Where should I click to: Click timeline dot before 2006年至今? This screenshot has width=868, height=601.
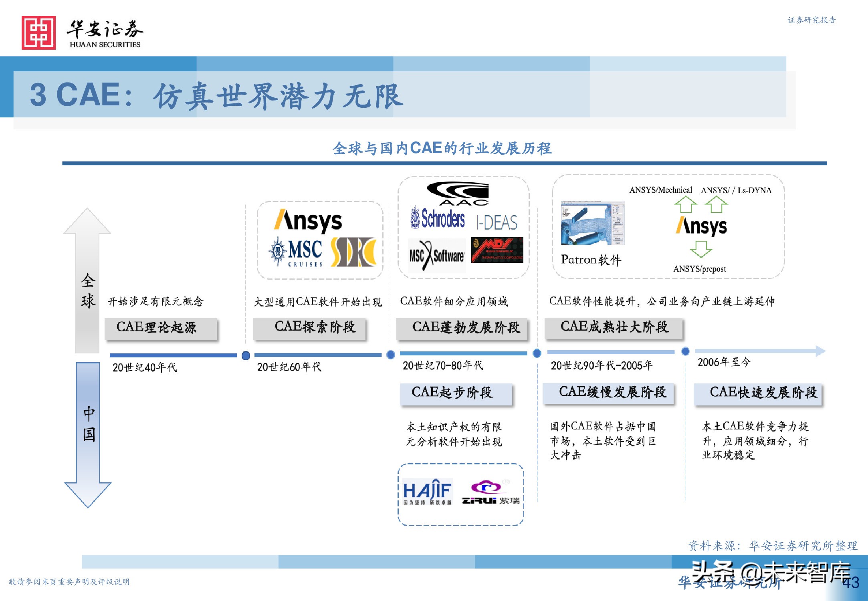(686, 351)
